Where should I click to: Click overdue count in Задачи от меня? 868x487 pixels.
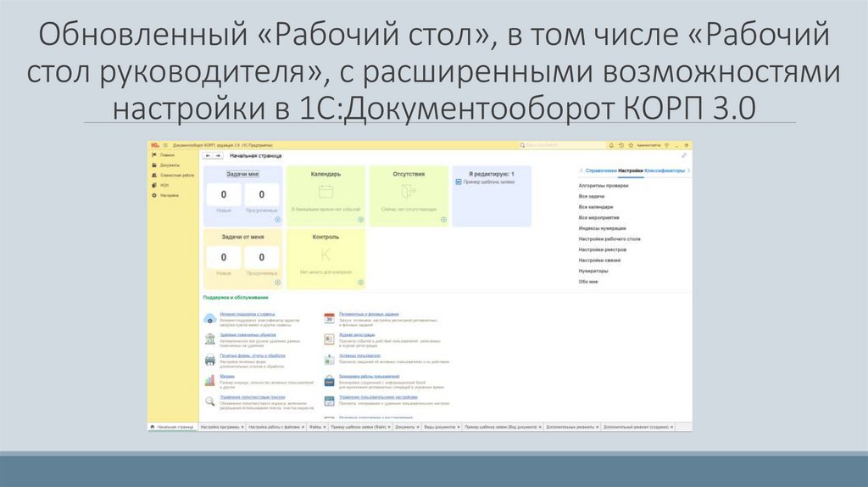coord(262,257)
